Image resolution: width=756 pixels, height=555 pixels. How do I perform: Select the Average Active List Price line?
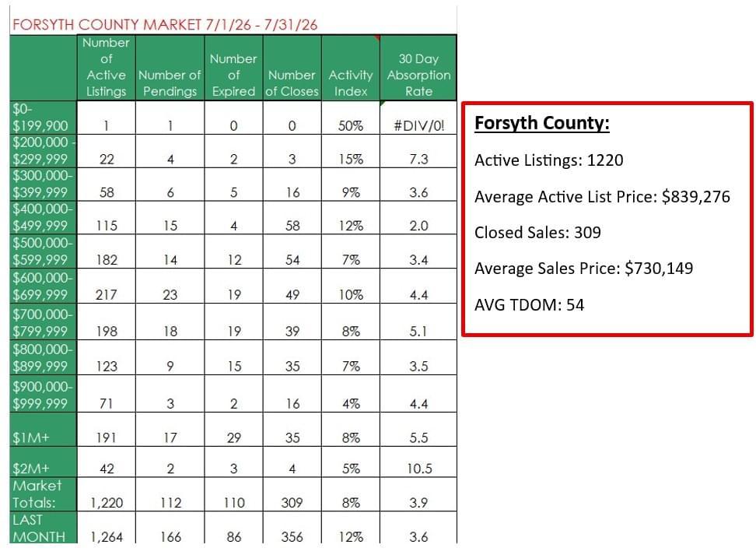(x=602, y=197)
